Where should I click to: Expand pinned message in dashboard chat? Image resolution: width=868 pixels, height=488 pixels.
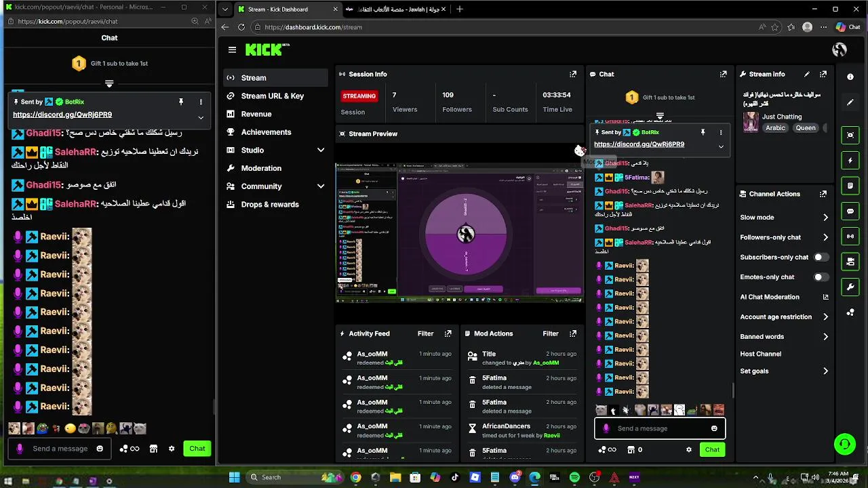point(721,146)
